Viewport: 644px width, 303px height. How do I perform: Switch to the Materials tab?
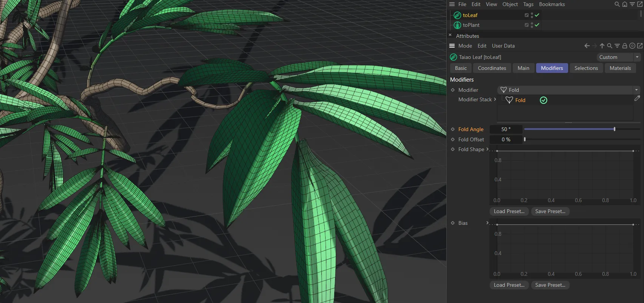point(620,68)
